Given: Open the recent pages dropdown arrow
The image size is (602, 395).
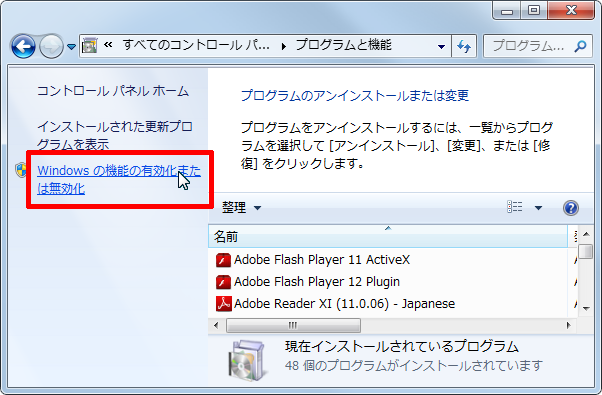Looking at the screenshot, I should 71,47.
